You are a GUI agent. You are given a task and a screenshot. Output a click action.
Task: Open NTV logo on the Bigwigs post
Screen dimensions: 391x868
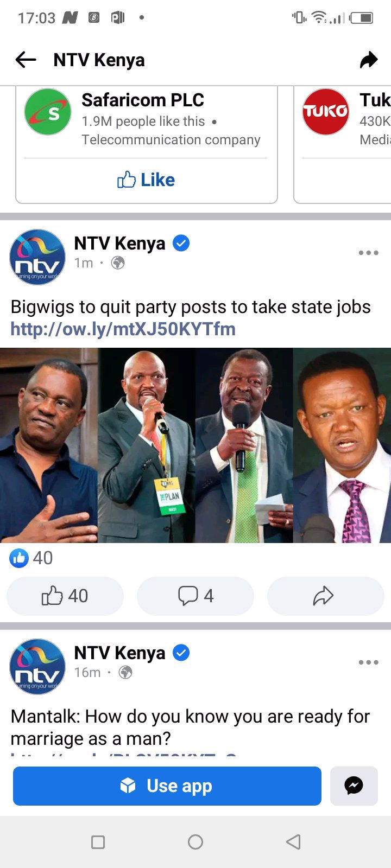[37, 257]
